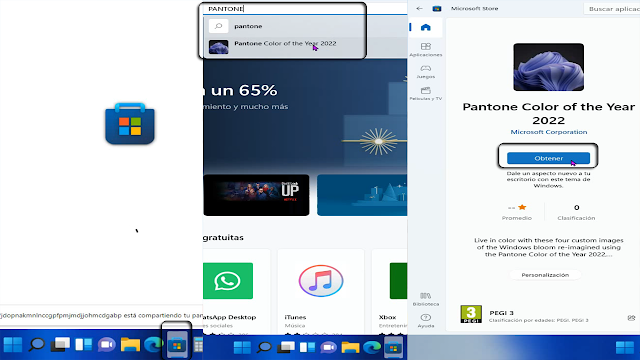Click the Store logo next to 'Microsoft Store' title
The image size is (640, 360).
(437, 9)
